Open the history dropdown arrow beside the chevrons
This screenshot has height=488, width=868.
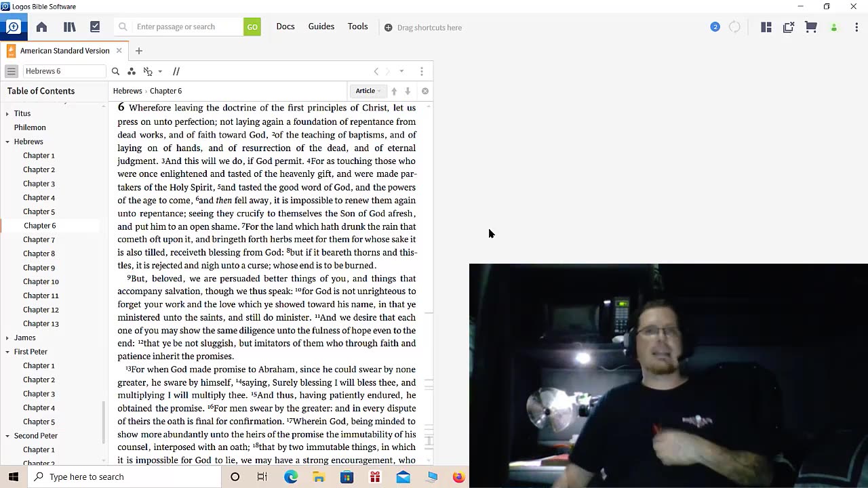coord(401,71)
